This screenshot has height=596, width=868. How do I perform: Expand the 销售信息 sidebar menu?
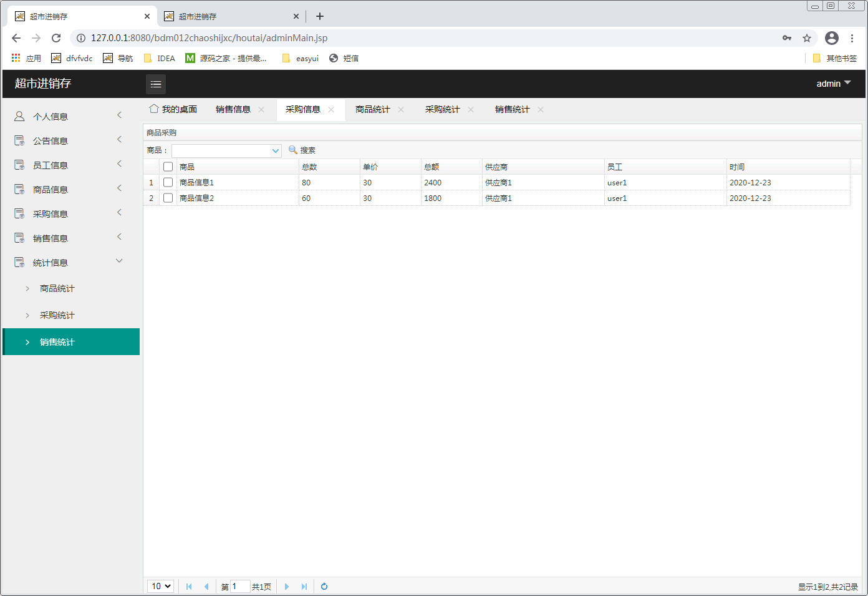(x=71, y=238)
